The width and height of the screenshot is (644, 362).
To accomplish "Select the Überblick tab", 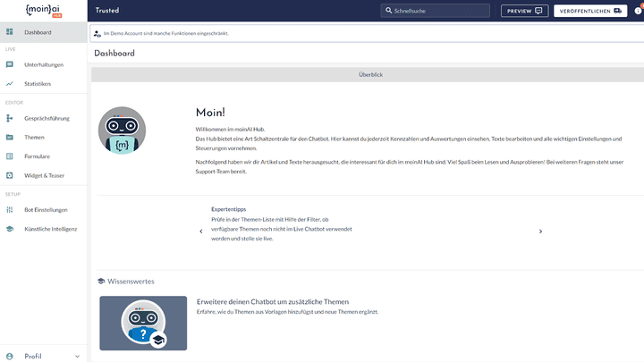I will click(x=370, y=75).
